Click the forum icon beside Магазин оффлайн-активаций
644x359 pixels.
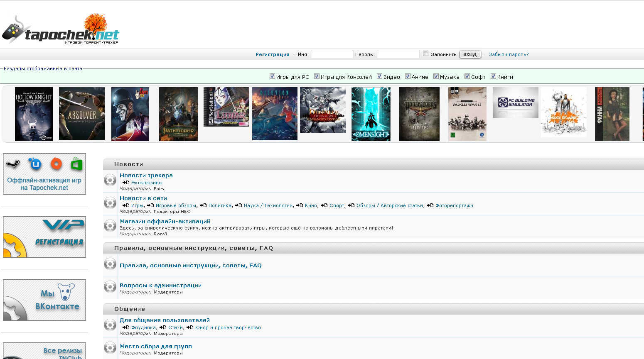click(x=110, y=226)
